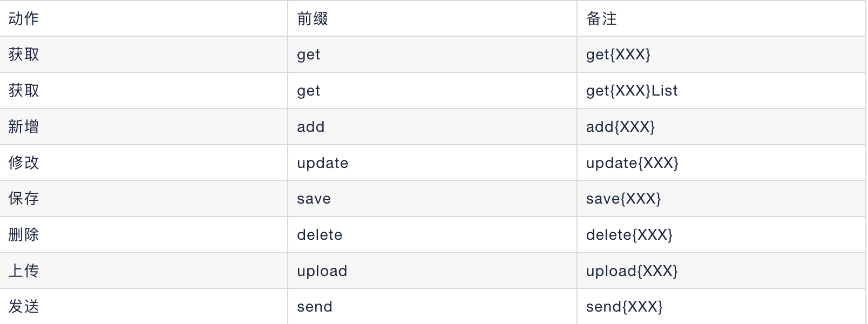This screenshot has height=324, width=868.
Task: Click the 保存 action cell
Action: pyautogui.click(x=24, y=199)
